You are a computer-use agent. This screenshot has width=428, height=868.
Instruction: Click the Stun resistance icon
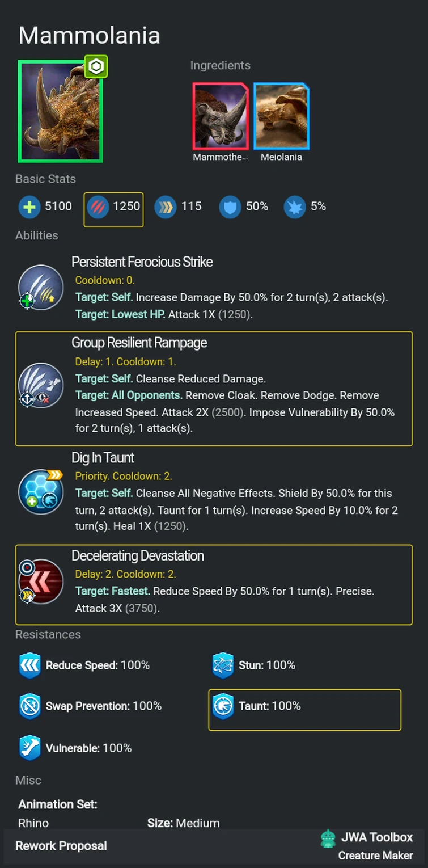pos(223,665)
